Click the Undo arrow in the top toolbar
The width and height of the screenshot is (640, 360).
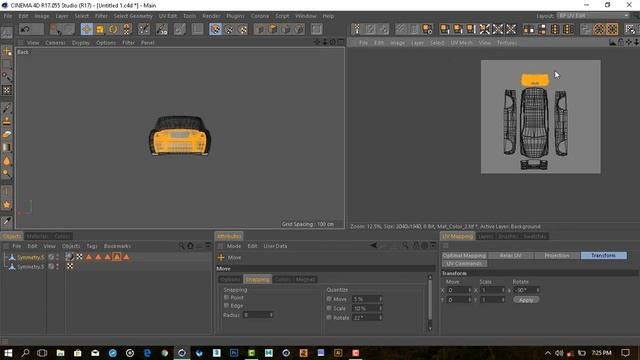(x=25, y=29)
